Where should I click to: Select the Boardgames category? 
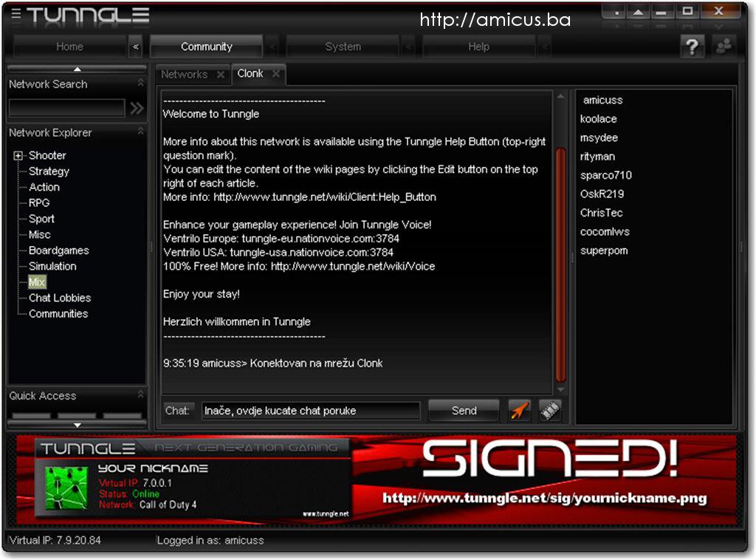tap(59, 250)
